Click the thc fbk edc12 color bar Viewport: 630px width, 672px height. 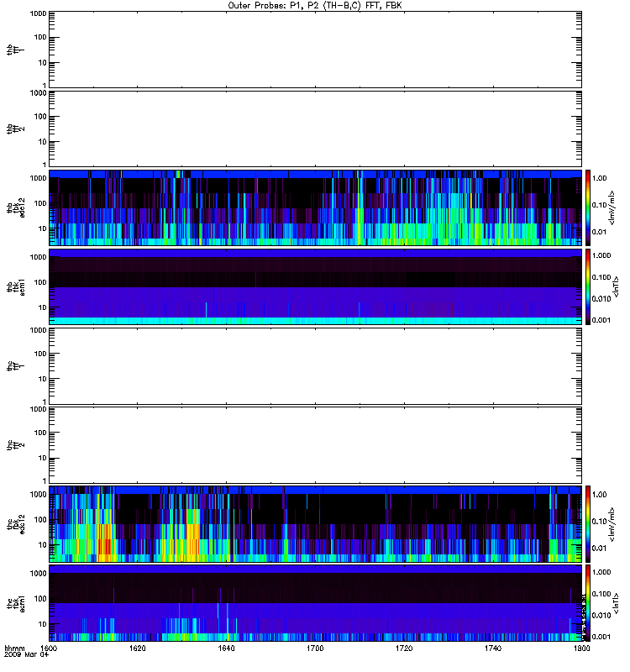coord(588,524)
